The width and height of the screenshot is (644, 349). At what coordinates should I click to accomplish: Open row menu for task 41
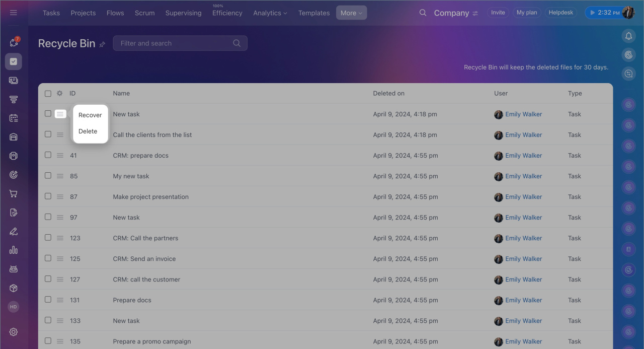60,156
